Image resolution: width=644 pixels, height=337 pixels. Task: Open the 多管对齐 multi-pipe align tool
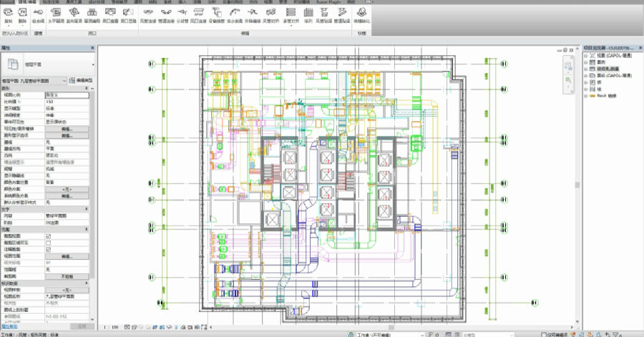coord(291,14)
